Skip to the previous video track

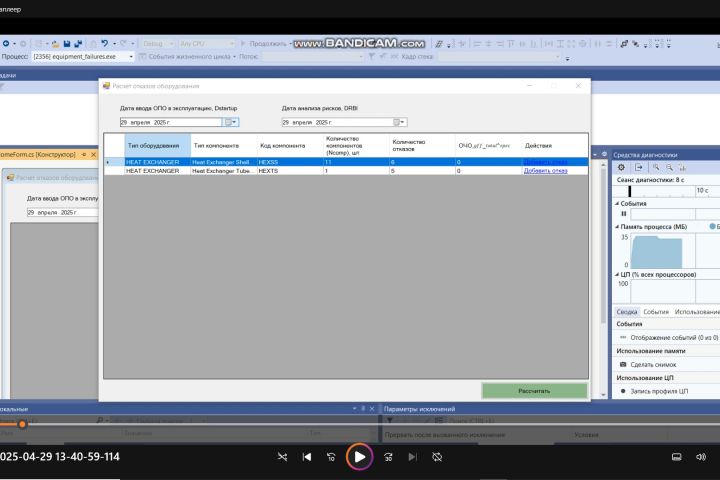(x=307, y=457)
